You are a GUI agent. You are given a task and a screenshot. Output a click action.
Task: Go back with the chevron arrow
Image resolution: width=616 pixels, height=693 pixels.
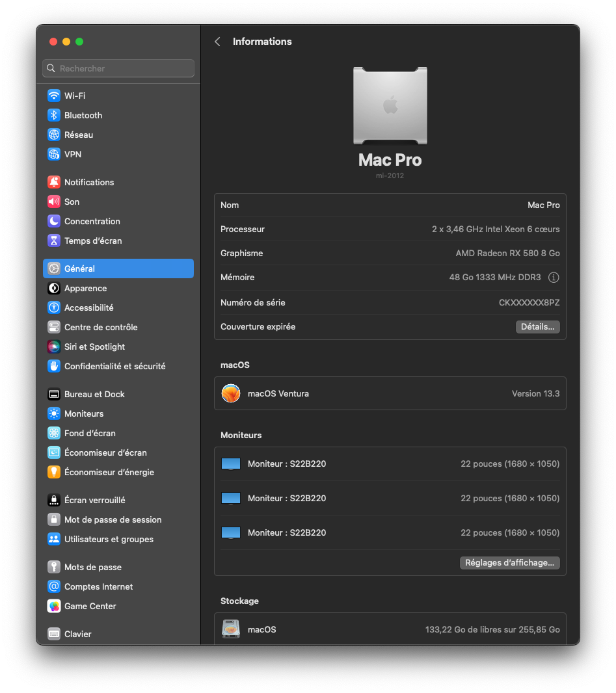coord(217,42)
